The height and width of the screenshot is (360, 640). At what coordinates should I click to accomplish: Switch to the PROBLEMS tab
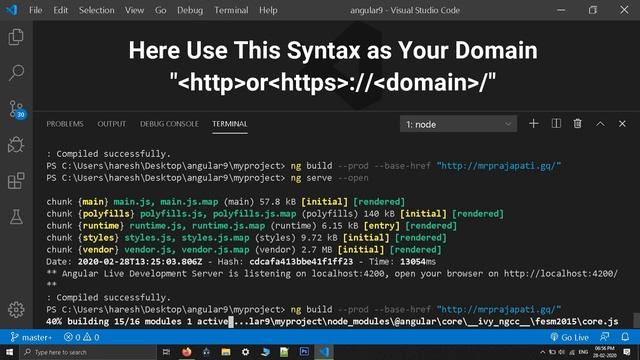click(65, 124)
